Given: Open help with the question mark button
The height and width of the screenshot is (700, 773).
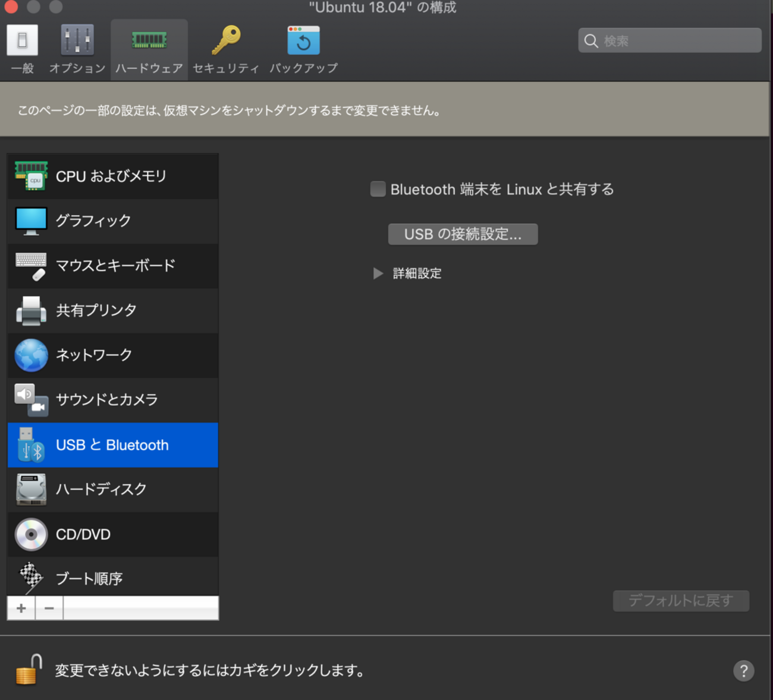Looking at the screenshot, I should pos(743,671).
